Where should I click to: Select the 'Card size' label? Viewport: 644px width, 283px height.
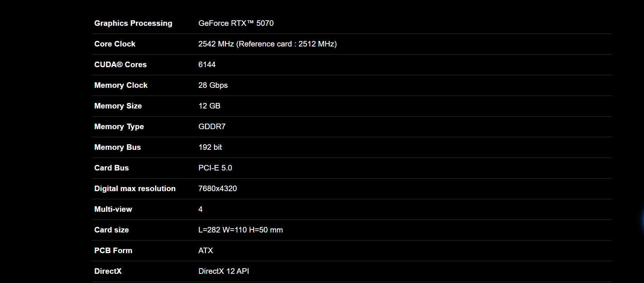coord(112,230)
